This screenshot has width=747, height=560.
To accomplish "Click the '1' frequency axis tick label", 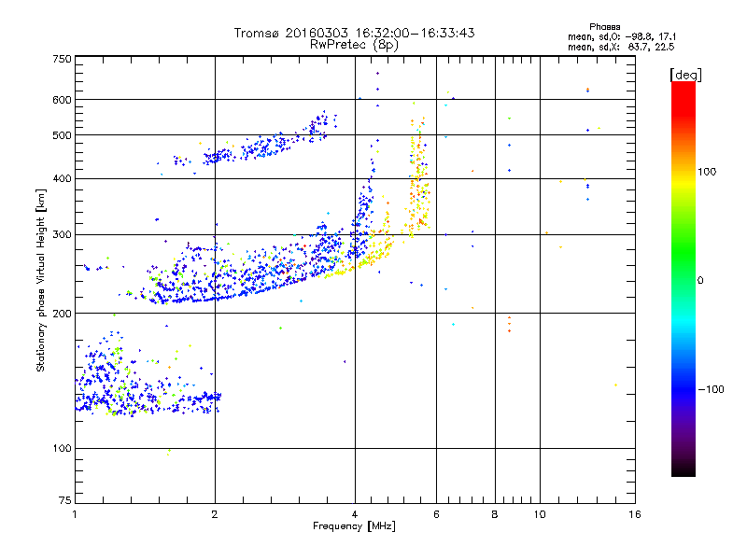I will (x=75, y=514).
